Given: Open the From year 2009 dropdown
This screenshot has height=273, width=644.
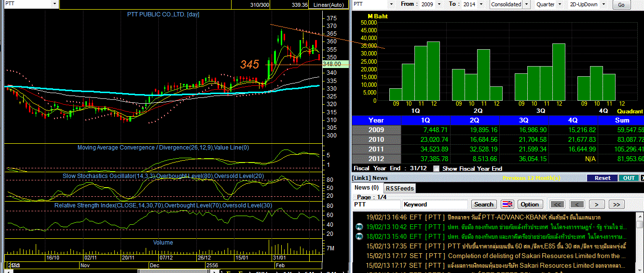Looking at the screenshot, I should coord(439,4).
